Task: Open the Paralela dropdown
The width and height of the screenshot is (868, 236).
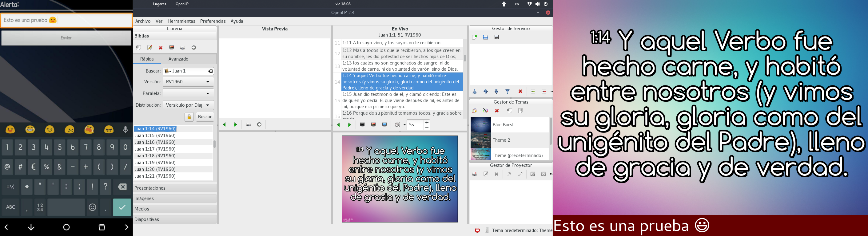Action: 188,94
